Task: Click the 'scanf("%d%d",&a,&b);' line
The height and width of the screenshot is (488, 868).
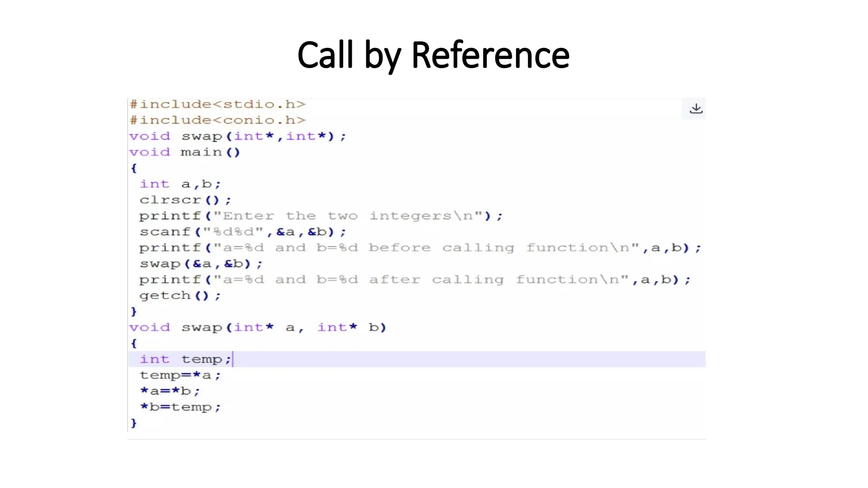Action: [x=243, y=232]
